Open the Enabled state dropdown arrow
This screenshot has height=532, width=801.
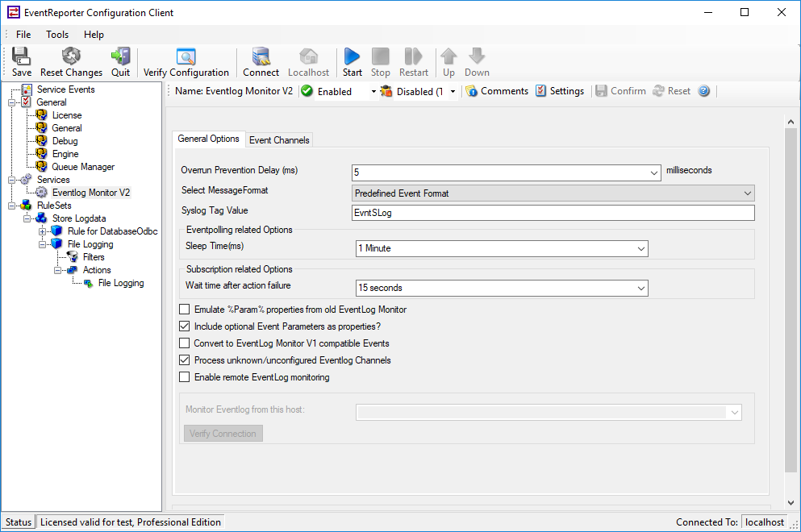(373, 91)
